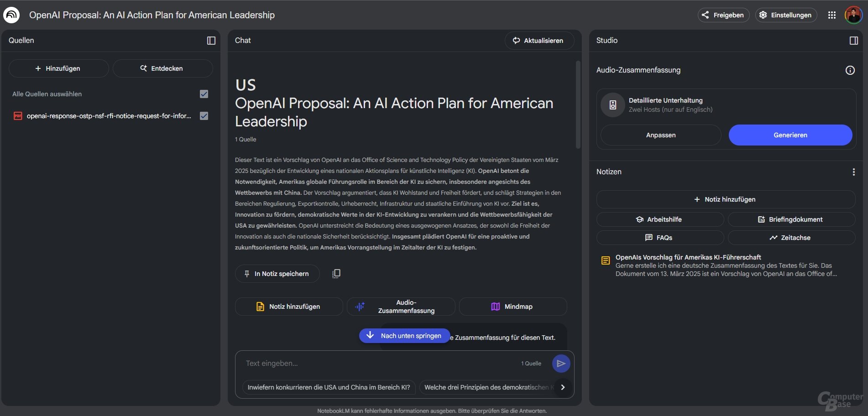
Task: Open the user profile avatar
Action: click(x=852, y=15)
